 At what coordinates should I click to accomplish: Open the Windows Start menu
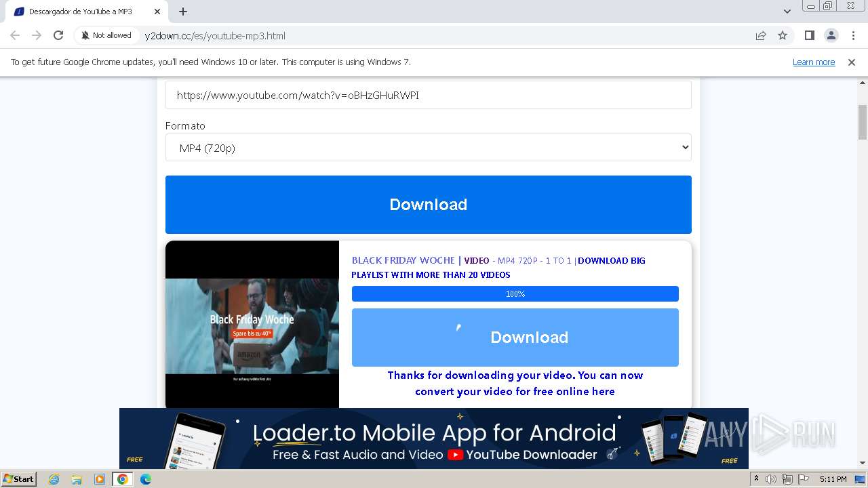19,479
